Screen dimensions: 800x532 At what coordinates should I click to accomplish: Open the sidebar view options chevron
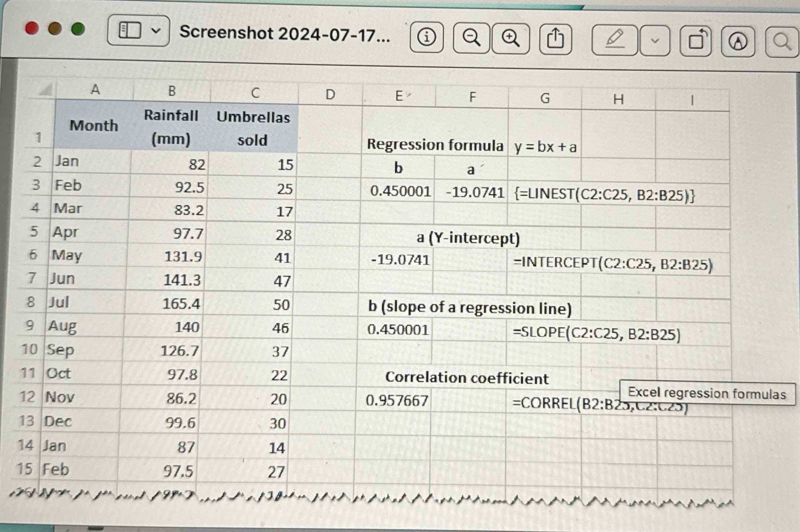click(x=156, y=31)
